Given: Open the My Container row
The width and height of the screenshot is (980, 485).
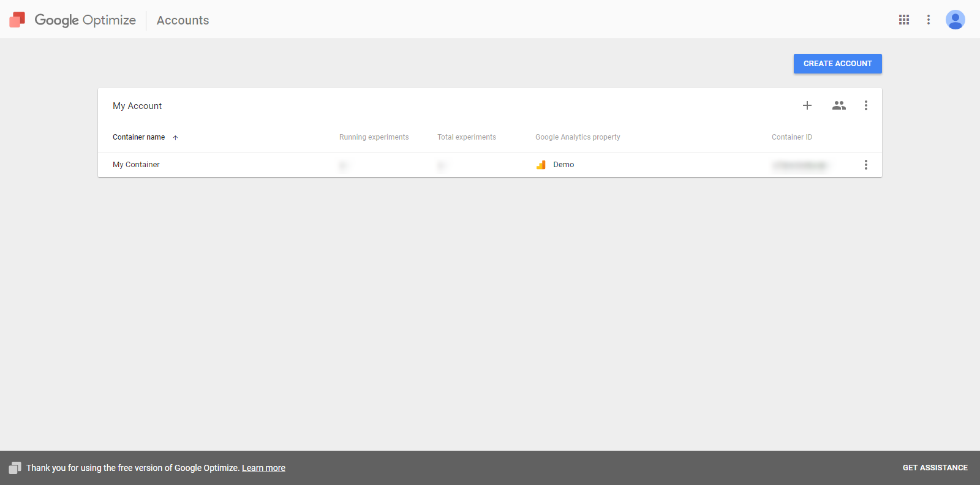Looking at the screenshot, I should (x=136, y=165).
